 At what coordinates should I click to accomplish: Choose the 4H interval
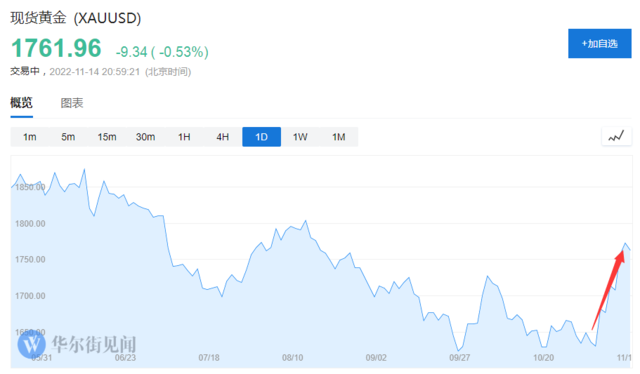[x=222, y=137]
